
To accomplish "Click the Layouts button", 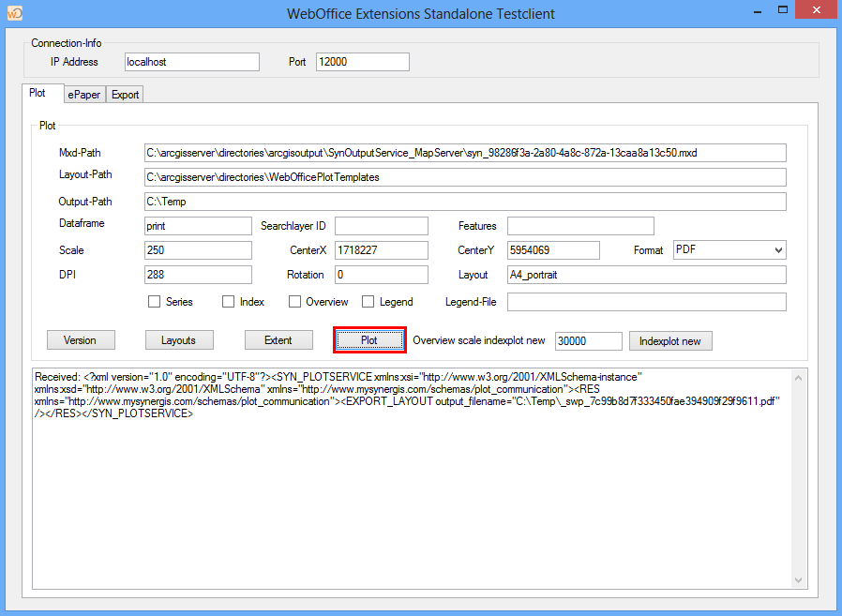I will pyautogui.click(x=179, y=339).
